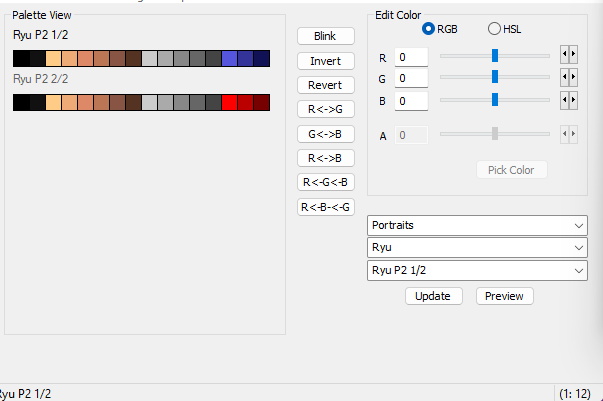Viewport: 603px width, 401px height.
Task: Select bright red swatch in Ryu P2 2/2
Action: 230,103
